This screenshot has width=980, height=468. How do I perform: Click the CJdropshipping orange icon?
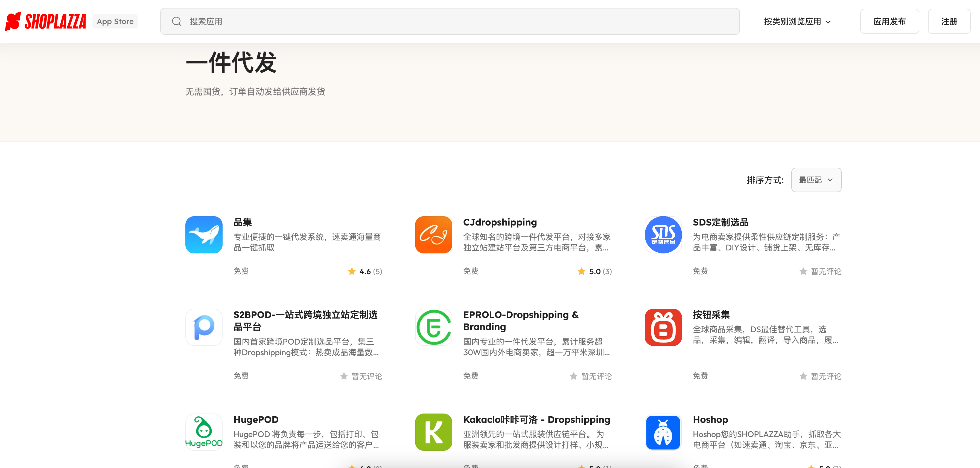click(433, 235)
